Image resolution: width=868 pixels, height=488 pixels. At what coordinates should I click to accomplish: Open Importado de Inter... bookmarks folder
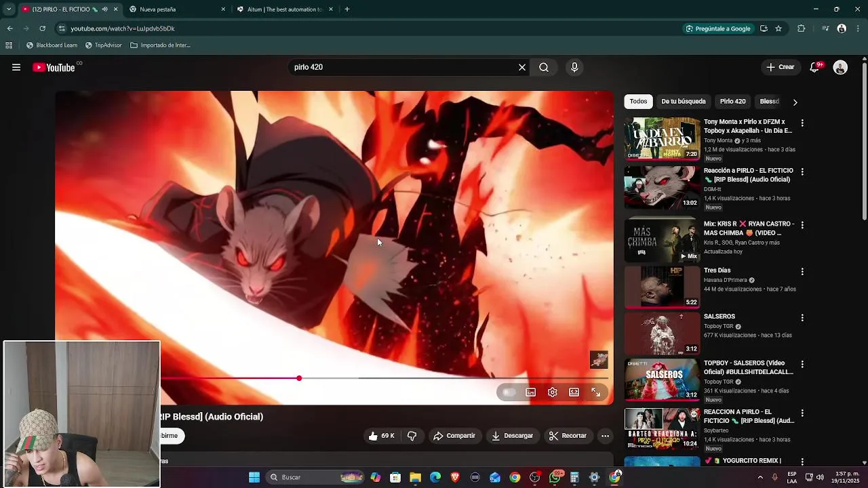tap(160, 45)
